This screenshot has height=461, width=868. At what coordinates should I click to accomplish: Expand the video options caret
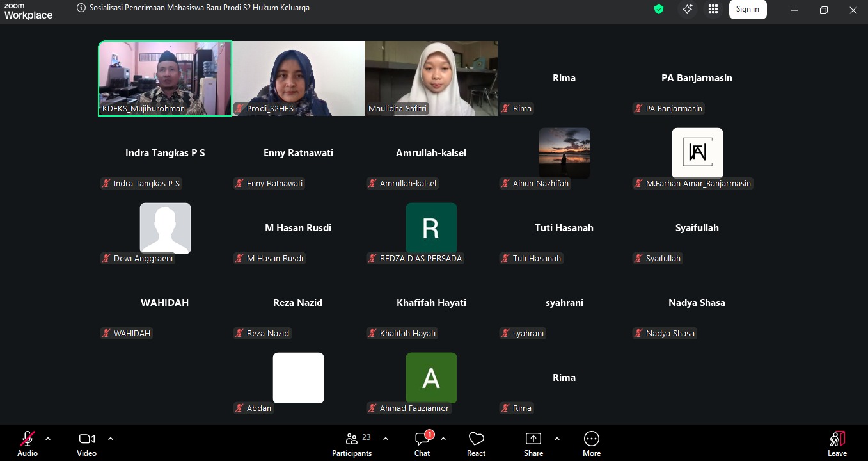[111, 439]
